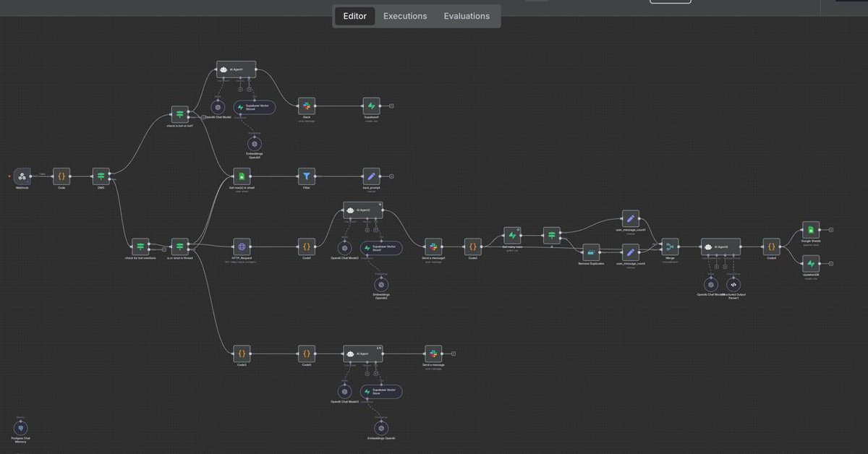Viewport: 868px width, 454px height.
Task: Select the 'is or latest in thread' node
Action: (x=180, y=247)
